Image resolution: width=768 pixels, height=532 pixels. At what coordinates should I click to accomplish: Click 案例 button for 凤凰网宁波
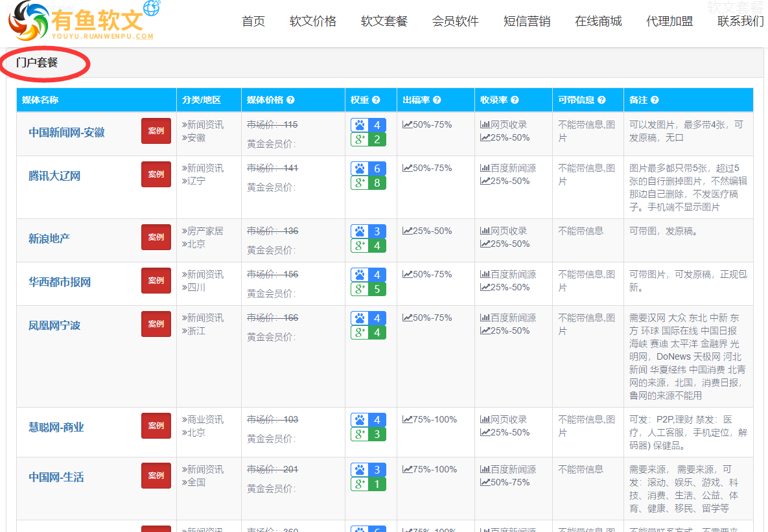pyautogui.click(x=156, y=324)
